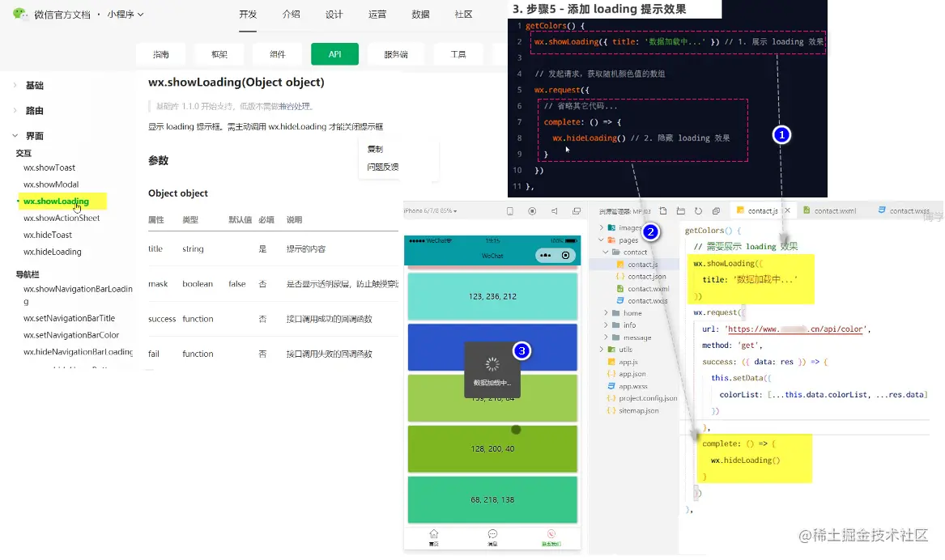945x560 pixels.
Task: Refresh the file explorer tree
Action: click(698, 210)
